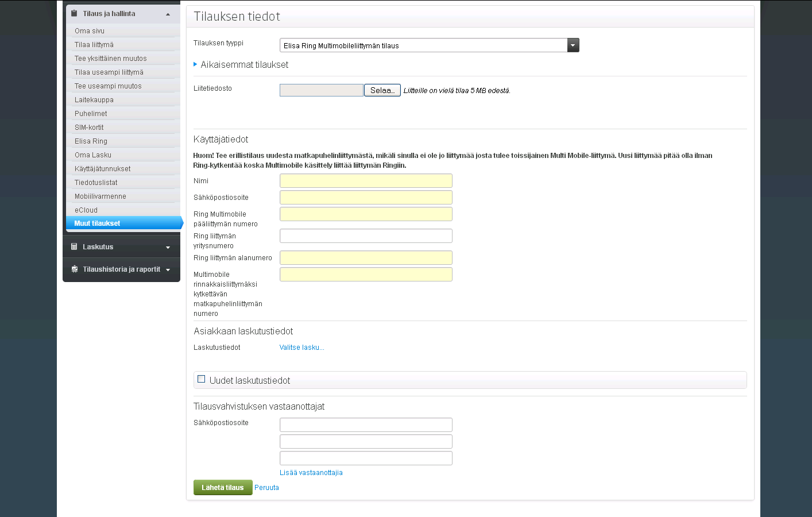Click Lisää vastaanottajia link

[x=311, y=473]
